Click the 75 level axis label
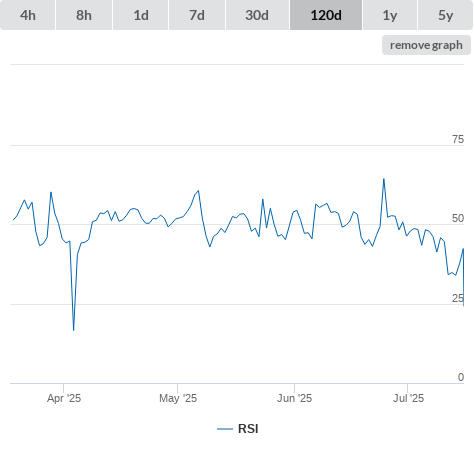474x455 pixels. coord(458,139)
